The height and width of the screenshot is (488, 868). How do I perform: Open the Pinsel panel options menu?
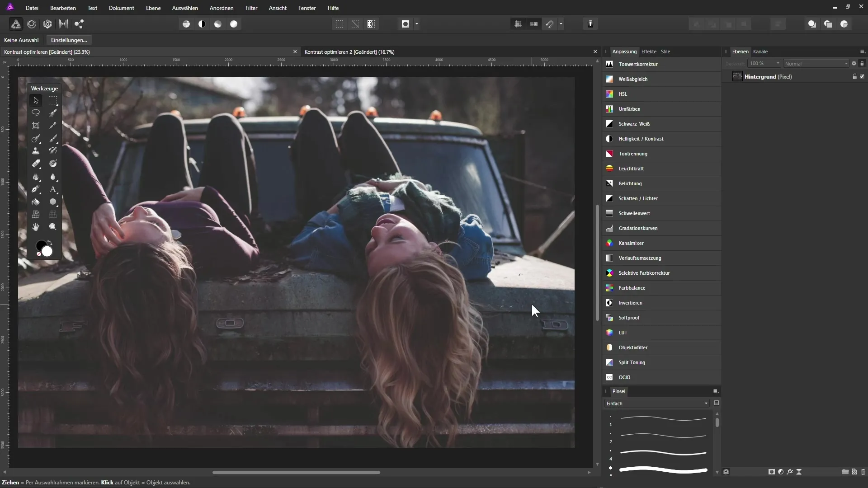tap(715, 391)
